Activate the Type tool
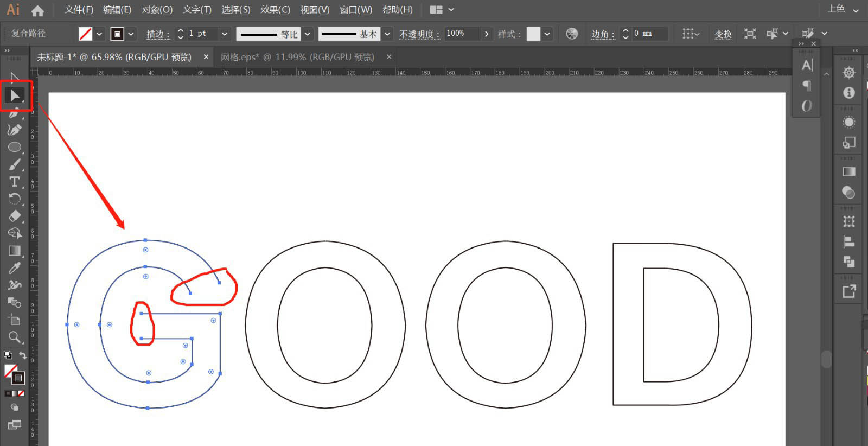 click(x=15, y=182)
